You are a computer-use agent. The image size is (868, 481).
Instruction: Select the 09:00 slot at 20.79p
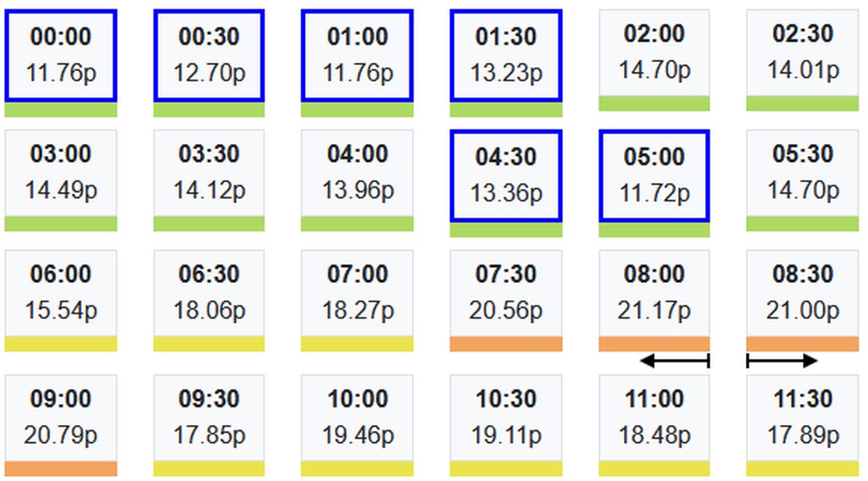coord(60,418)
